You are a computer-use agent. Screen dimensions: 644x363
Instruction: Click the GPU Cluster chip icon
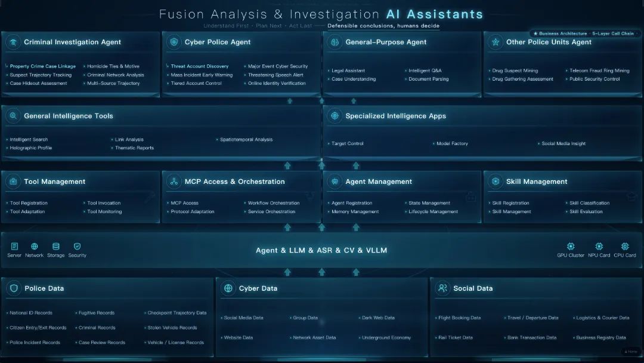point(571,246)
